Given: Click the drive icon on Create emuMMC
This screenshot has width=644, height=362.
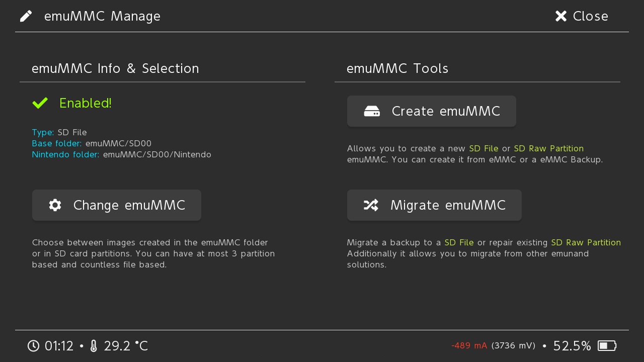Looking at the screenshot, I should pos(372,111).
